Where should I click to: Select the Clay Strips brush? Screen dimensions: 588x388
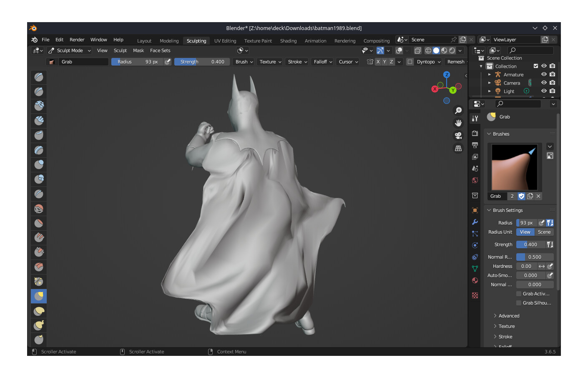(39, 121)
